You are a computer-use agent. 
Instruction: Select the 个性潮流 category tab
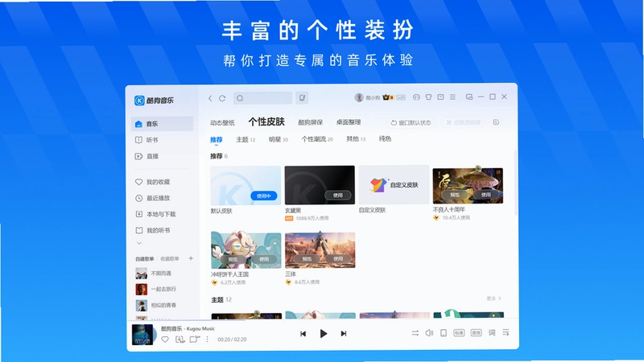(316, 139)
